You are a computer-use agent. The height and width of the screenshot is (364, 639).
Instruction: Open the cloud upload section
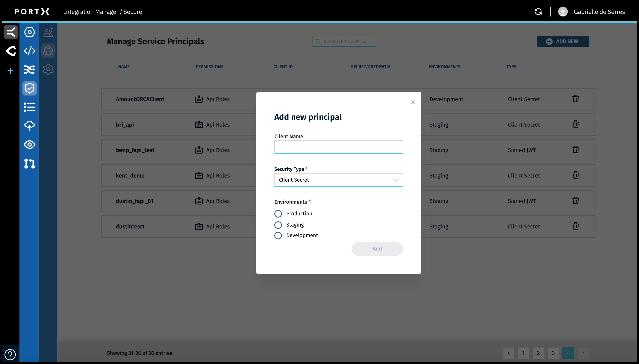(30, 126)
